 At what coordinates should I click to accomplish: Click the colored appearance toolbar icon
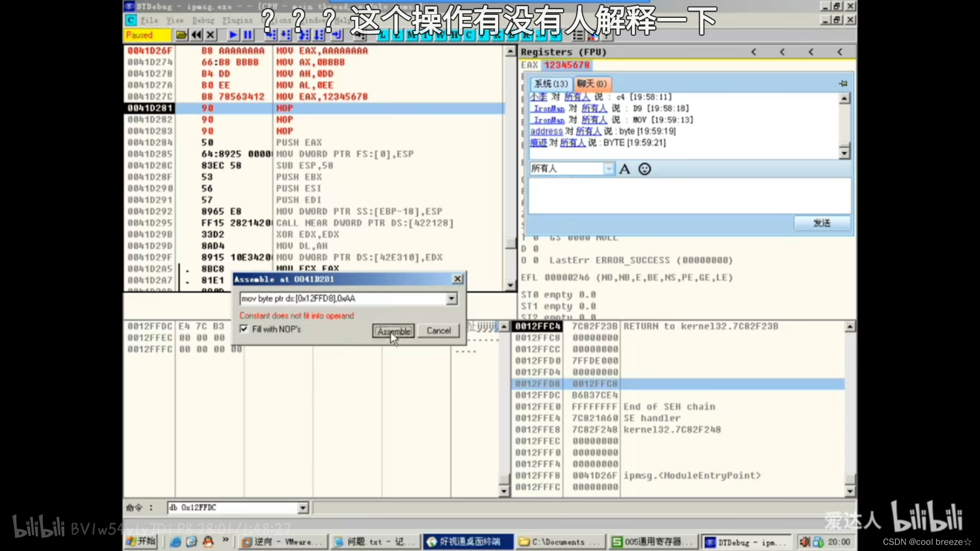pyautogui.click(x=592, y=35)
